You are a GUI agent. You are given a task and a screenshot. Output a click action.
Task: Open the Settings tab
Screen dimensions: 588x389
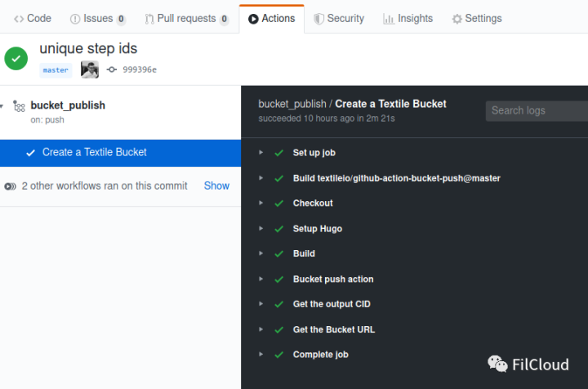pyautogui.click(x=477, y=18)
